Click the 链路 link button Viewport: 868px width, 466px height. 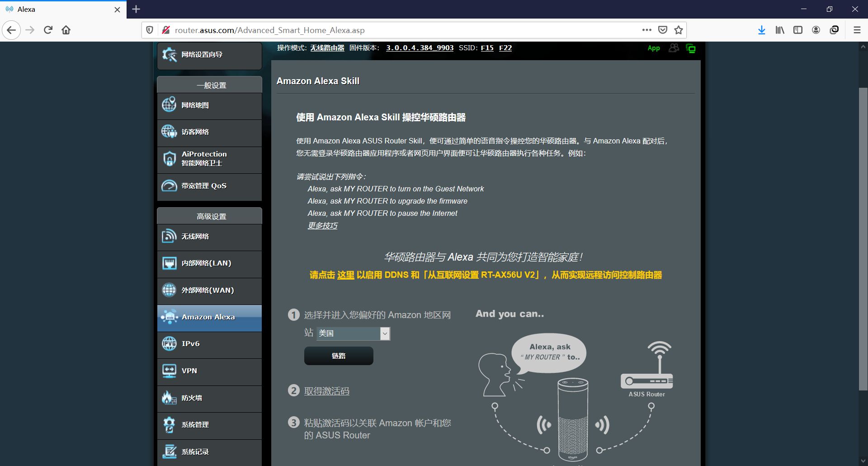[x=339, y=356]
